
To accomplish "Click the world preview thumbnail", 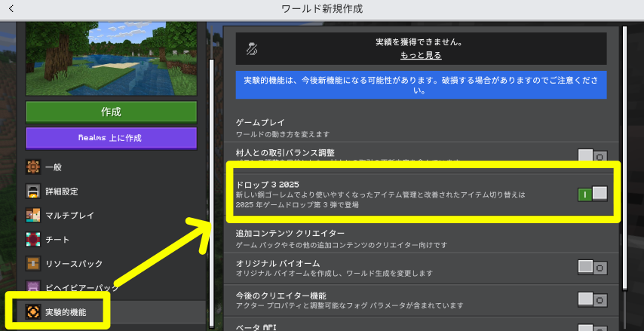I will point(112,59).
